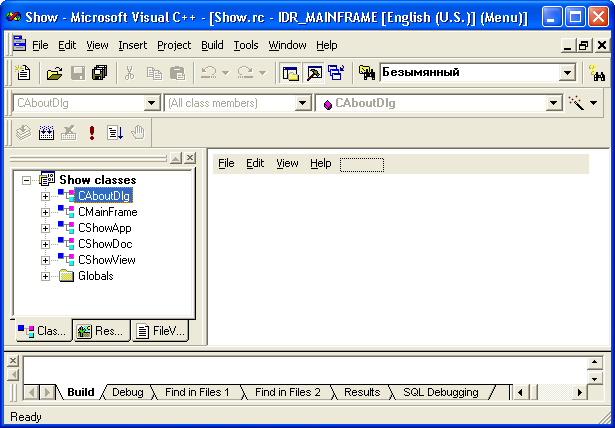Click the Paste clipboard icon
This screenshot has height=428, width=615.
point(177,73)
